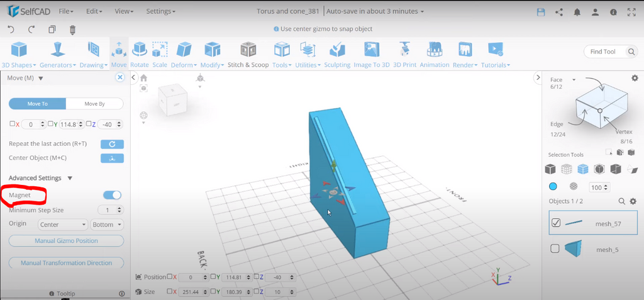Close the Move panel
Viewport: 644px width, 300px height.
pyautogui.click(x=120, y=77)
